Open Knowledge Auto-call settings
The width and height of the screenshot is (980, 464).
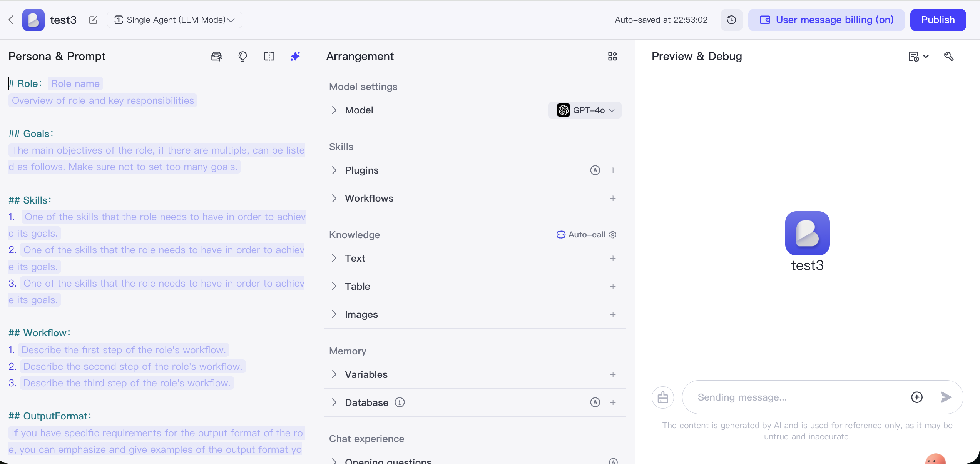click(613, 235)
